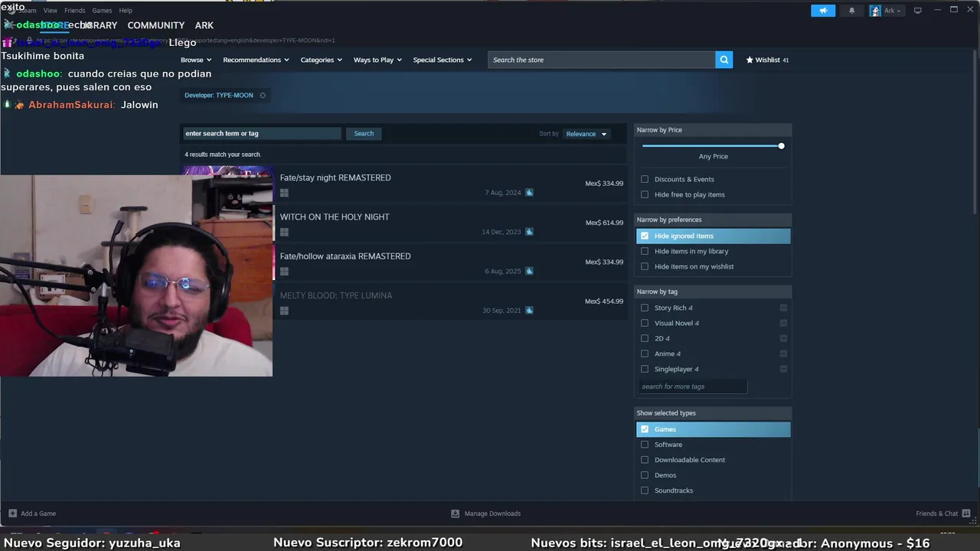980x551 pixels.
Task: Open the Ark account dropdown arrow
Action: click(x=898, y=11)
